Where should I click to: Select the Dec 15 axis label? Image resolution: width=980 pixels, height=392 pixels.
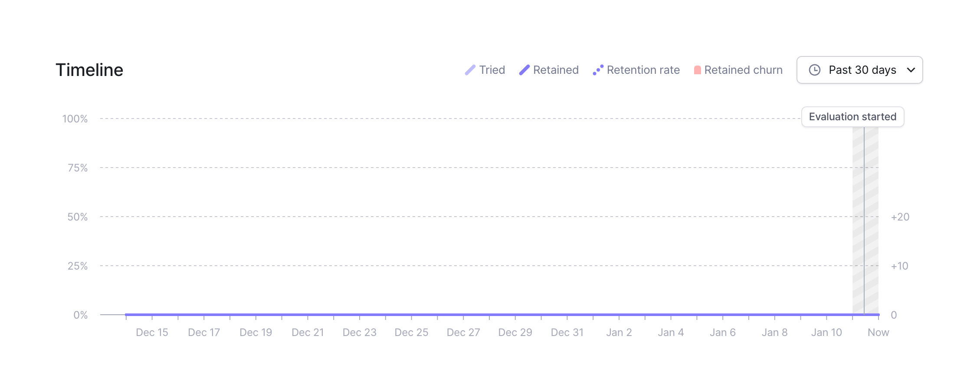[152, 333]
